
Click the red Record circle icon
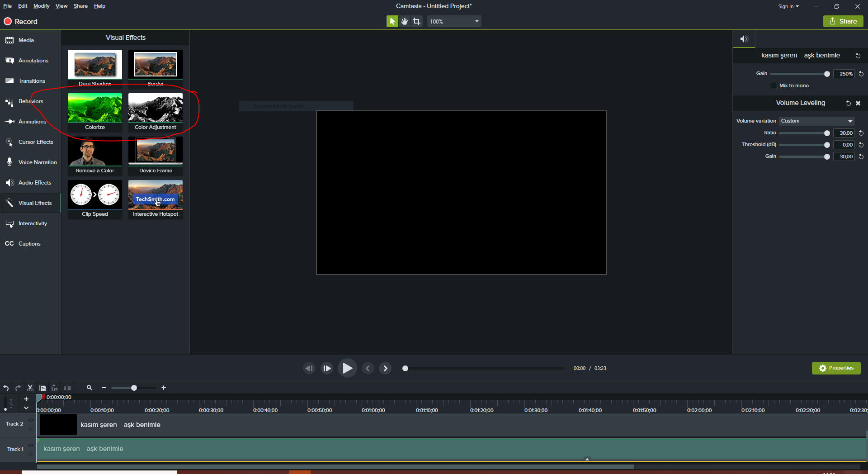[x=8, y=21]
